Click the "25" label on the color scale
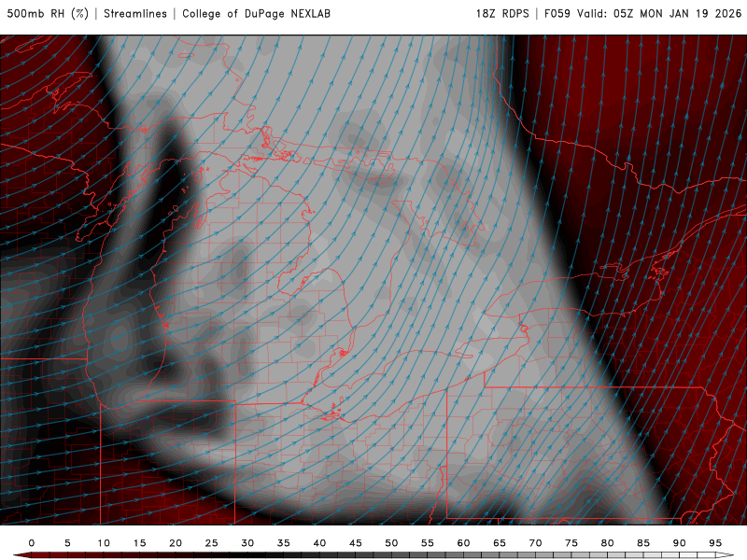 (212, 543)
